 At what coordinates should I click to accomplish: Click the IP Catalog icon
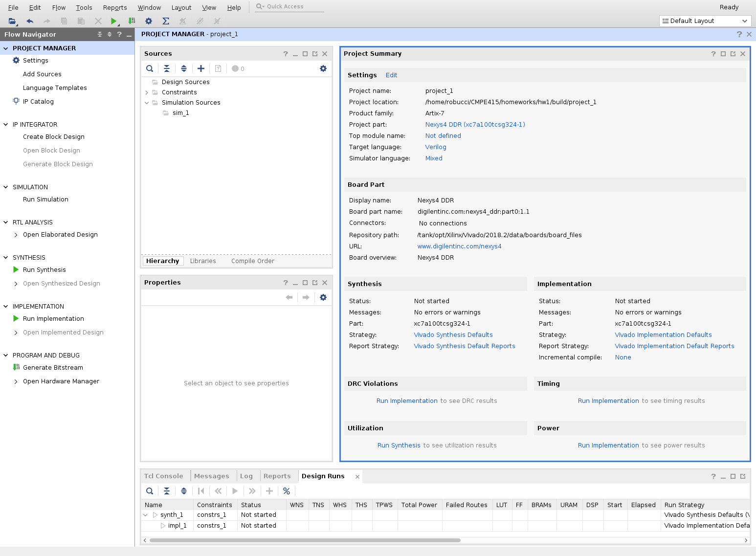[x=16, y=101]
